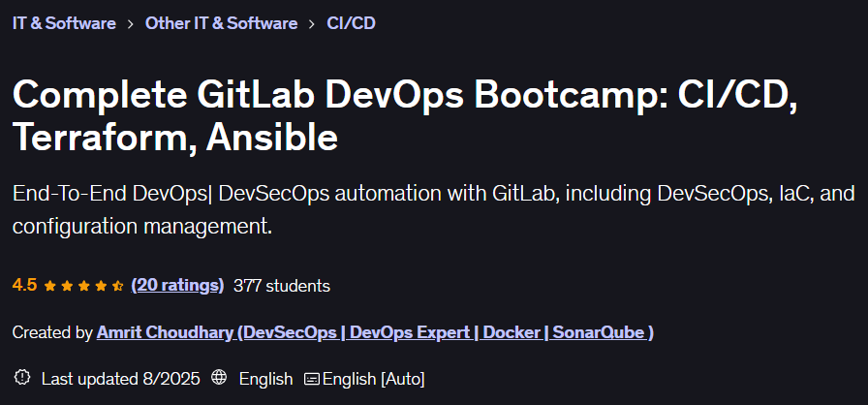Click the End-To-End DevOps course subtitle

[x=433, y=209]
